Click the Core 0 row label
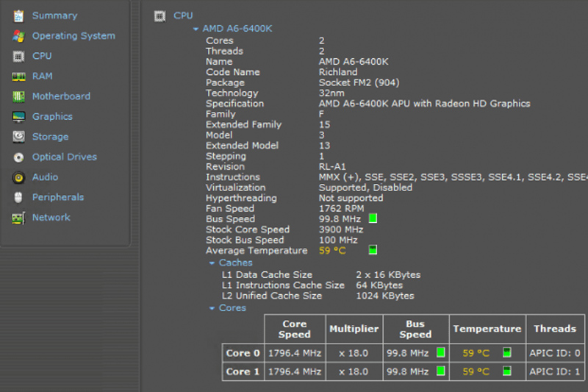The height and width of the screenshot is (392, 588). click(243, 353)
